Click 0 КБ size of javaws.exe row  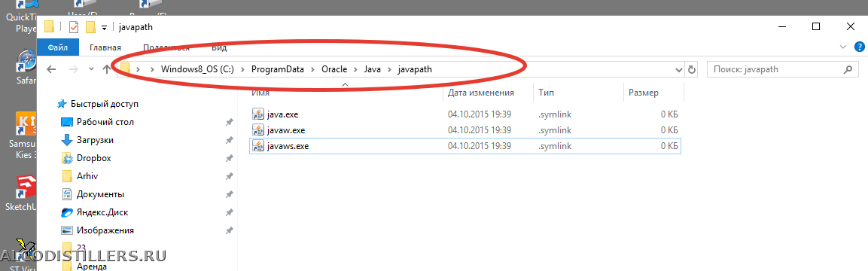pos(669,146)
